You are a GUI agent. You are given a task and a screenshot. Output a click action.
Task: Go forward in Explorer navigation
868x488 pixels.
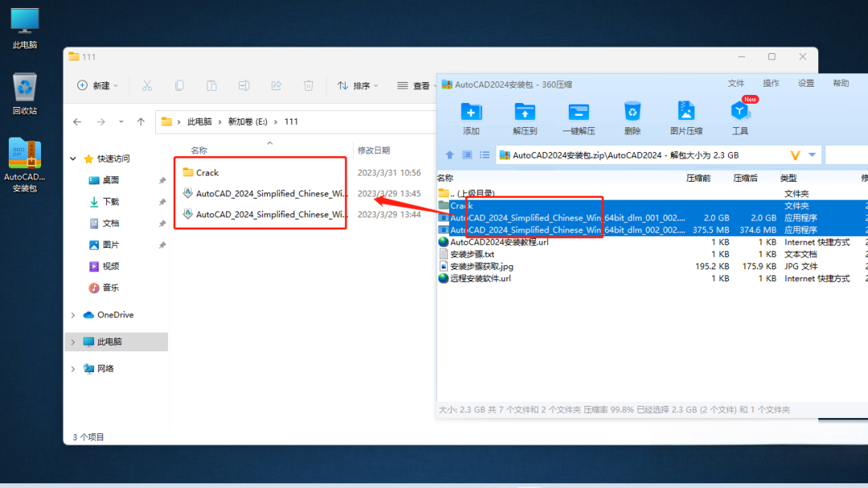pyautogui.click(x=100, y=122)
